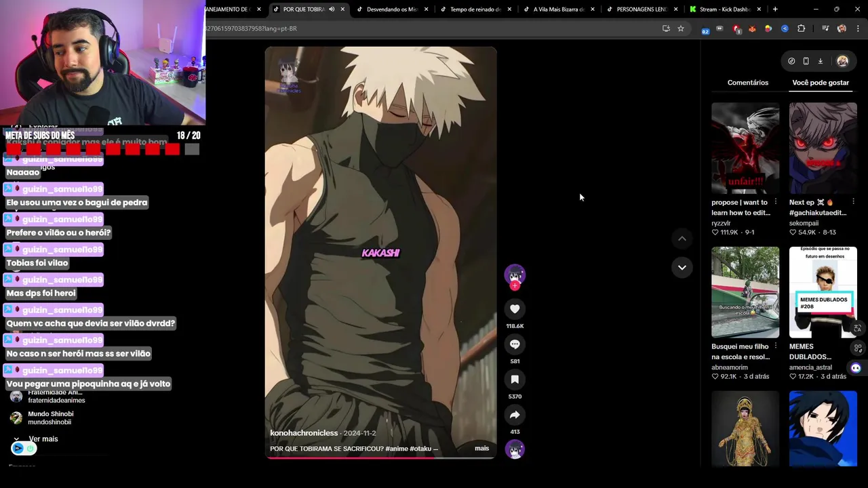This screenshot has height=488, width=868.
Task: Share video using arrow icon
Action: coord(515,415)
